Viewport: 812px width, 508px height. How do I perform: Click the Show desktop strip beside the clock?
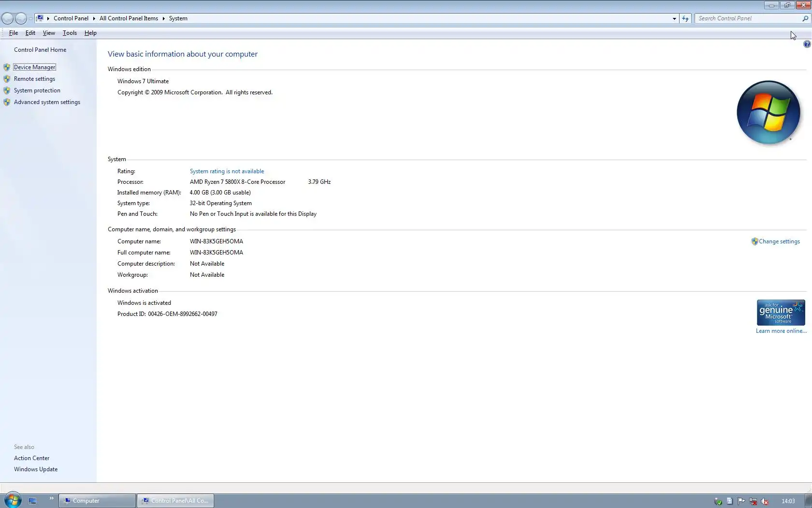808,501
